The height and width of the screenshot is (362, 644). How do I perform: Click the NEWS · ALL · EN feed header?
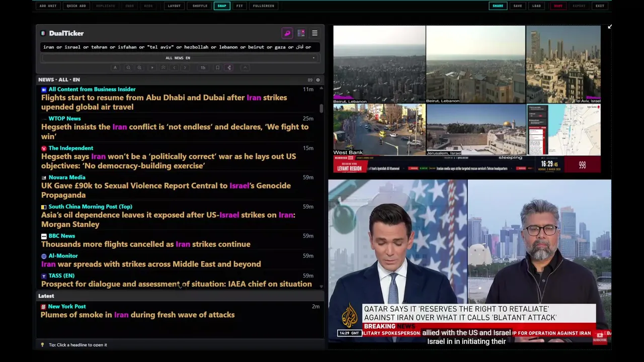point(59,80)
